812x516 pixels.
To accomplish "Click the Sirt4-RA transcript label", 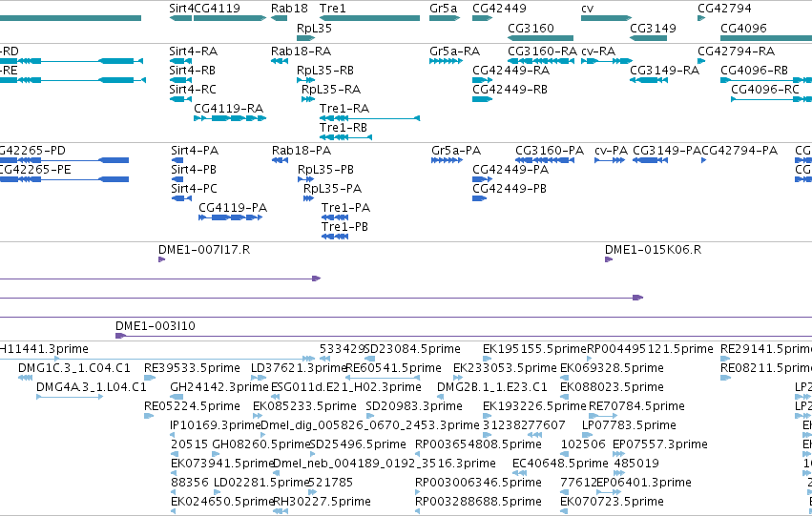I will tap(193, 52).
